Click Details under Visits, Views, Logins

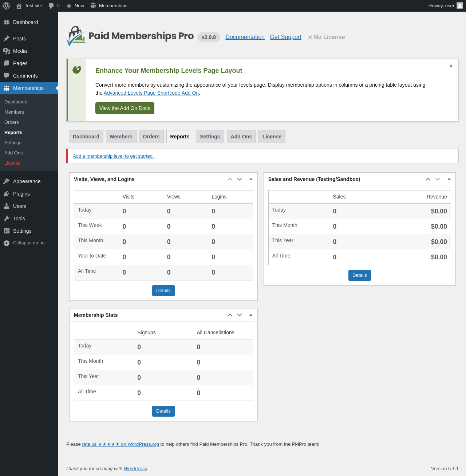point(163,291)
